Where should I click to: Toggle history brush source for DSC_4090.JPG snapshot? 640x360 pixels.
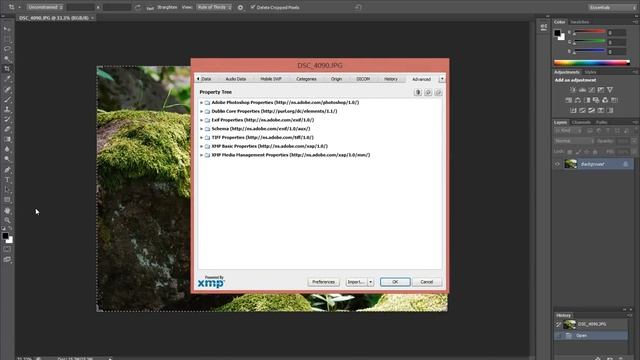coord(558,324)
